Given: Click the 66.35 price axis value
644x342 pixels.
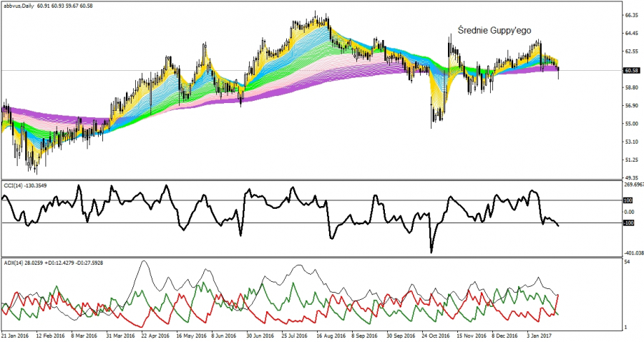Looking at the screenshot, I should click(630, 15).
